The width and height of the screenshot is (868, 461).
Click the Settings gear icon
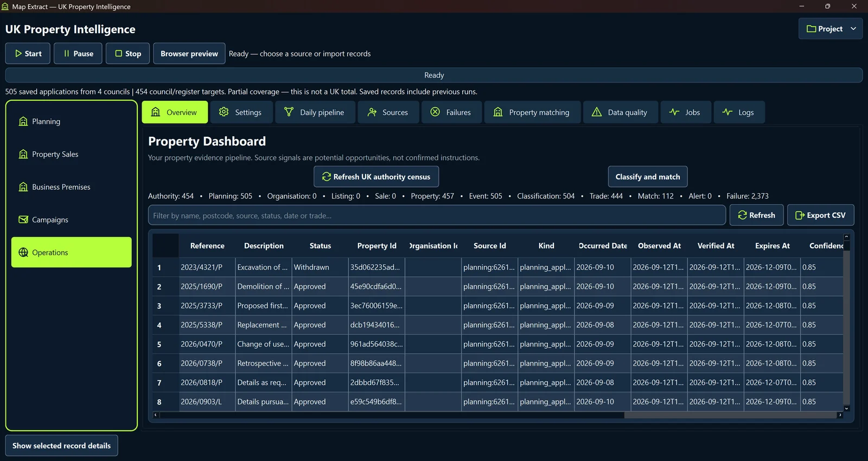224,112
